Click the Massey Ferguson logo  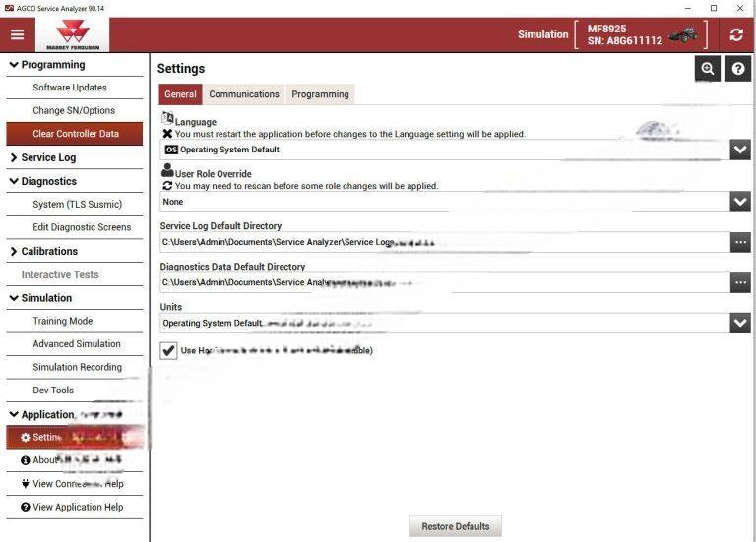[x=72, y=35]
